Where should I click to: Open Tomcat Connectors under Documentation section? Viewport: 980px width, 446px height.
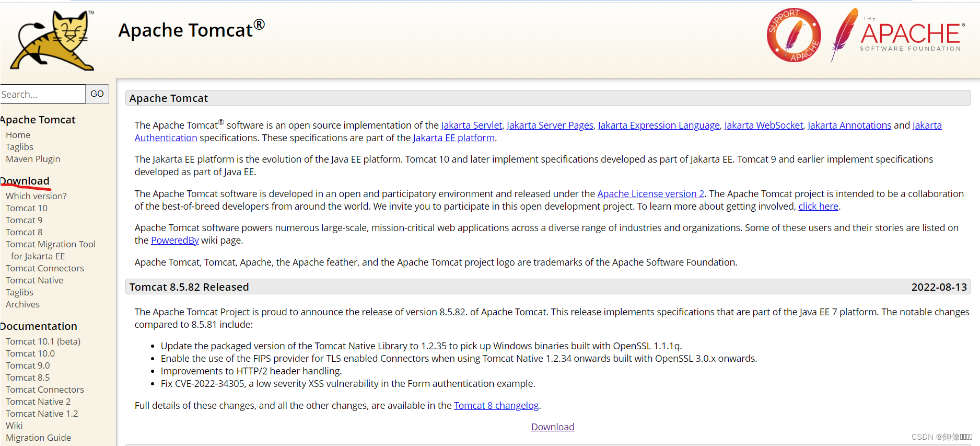(x=45, y=390)
